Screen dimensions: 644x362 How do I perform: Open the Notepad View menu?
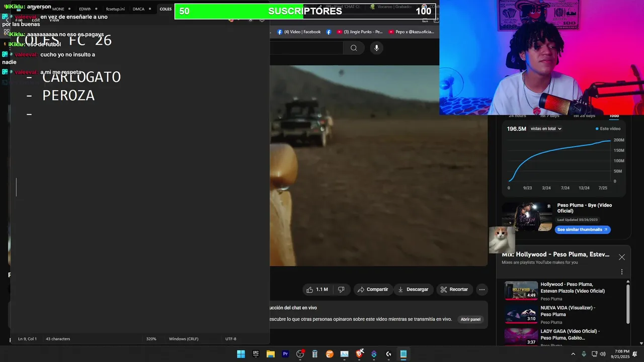point(54,20)
